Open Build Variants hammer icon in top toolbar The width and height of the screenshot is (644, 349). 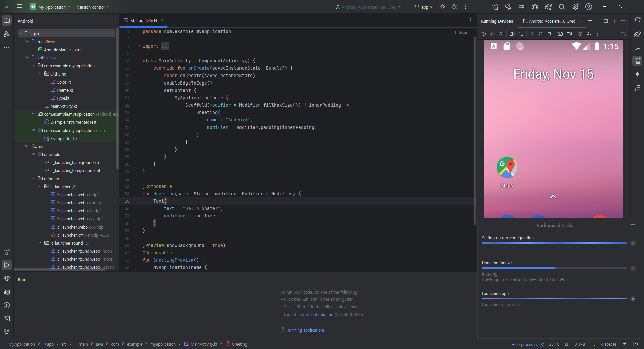tap(495, 7)
